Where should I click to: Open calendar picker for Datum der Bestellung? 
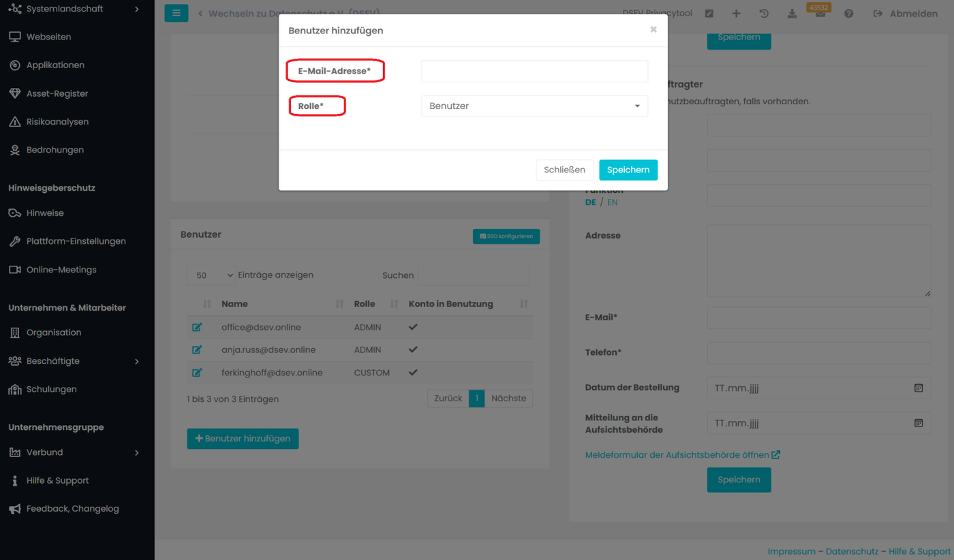point(918,388)
